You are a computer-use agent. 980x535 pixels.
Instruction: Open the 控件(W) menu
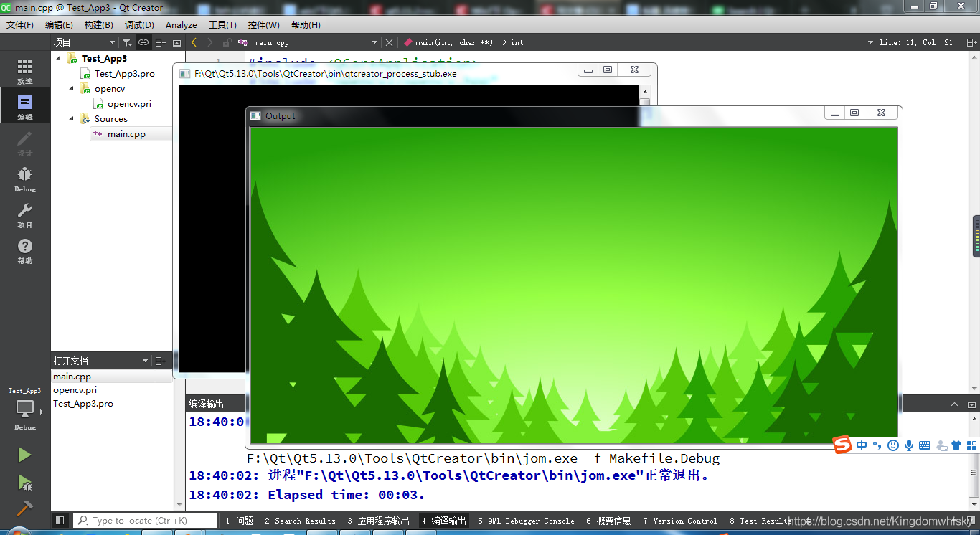click(x=264, y=24)
